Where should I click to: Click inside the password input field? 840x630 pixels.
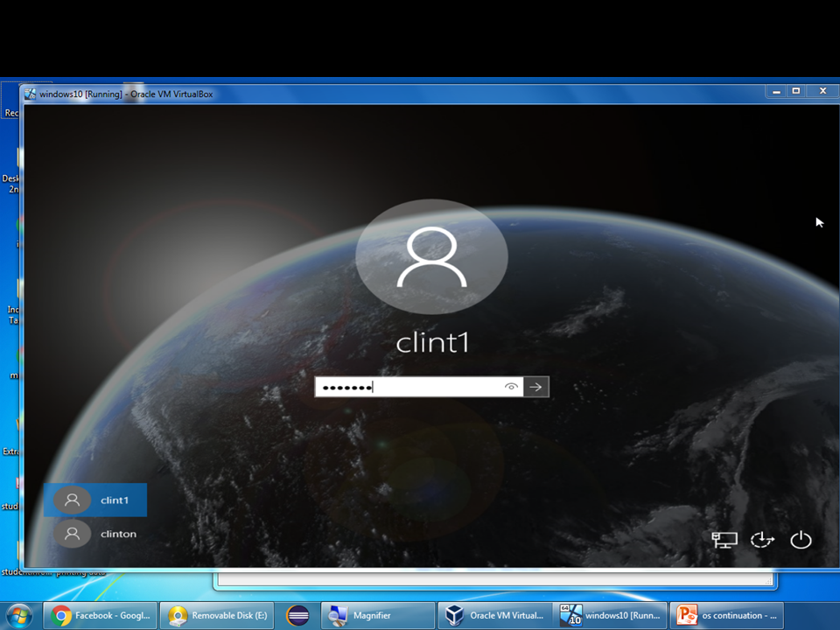tap(411, 387)
